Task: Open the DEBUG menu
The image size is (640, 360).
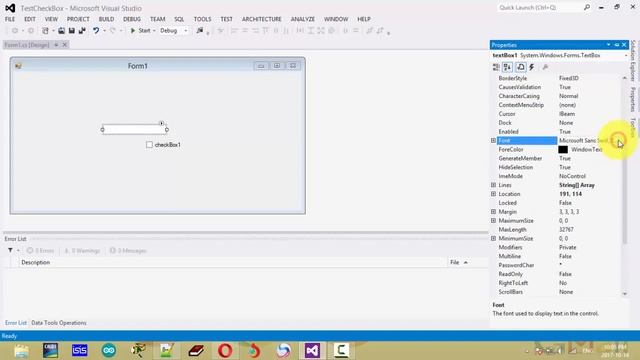Action: (x=132, y=19)
